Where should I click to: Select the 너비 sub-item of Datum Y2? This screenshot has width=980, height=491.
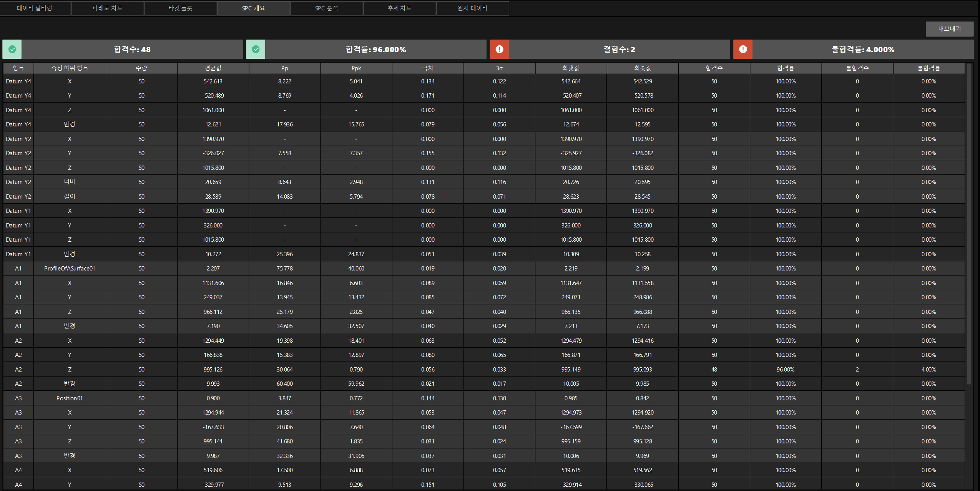point(70,182)
